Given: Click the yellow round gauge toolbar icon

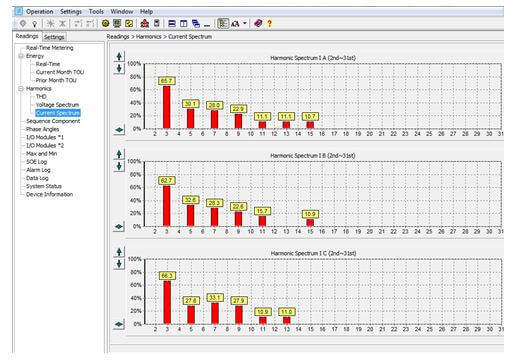Looking at the screenshot, I should coord(105,24).
